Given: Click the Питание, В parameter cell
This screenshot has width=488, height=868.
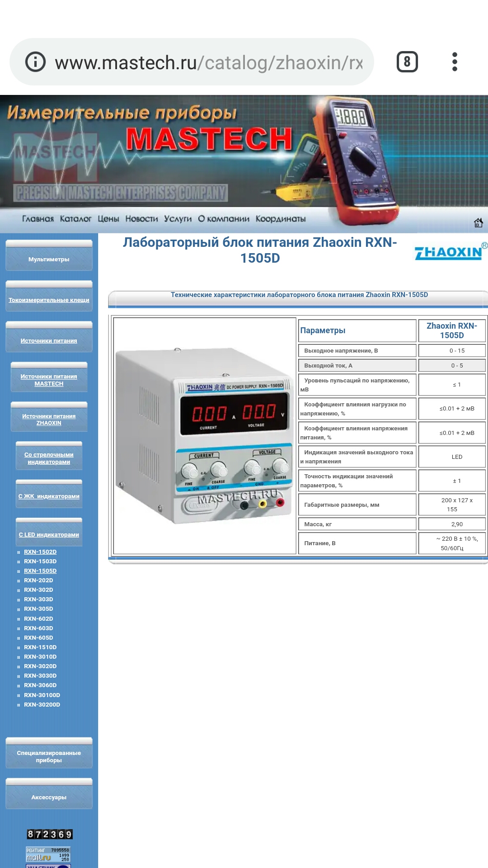Looking at the screenshot, I should (x=357, y=543).
